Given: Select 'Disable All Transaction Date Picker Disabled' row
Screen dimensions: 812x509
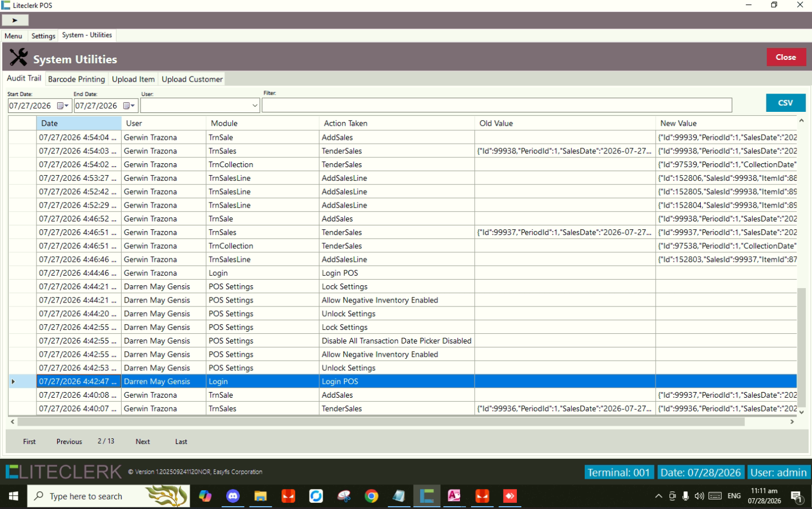Looking at the screenshot, I should (403, 341).
